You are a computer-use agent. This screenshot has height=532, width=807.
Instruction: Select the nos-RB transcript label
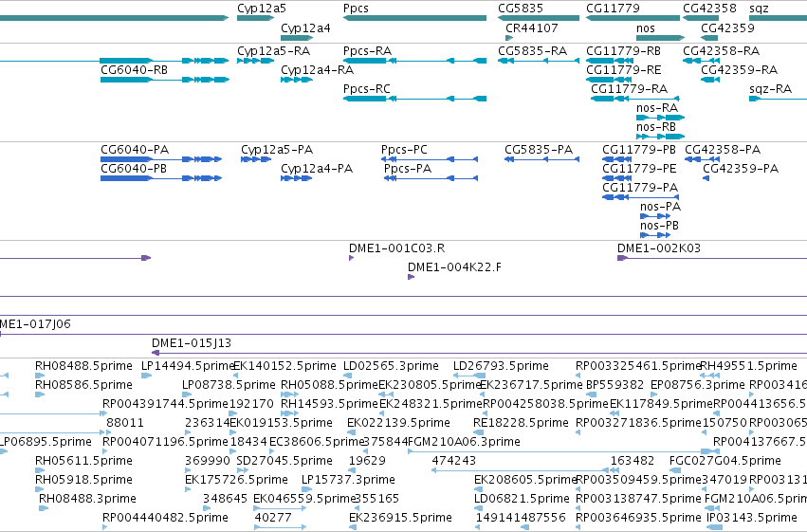click(656, 127)
